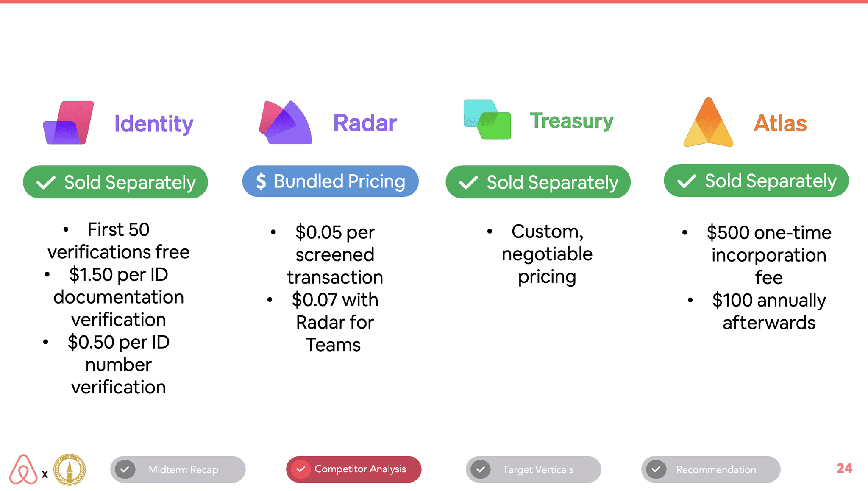Viewport: 868px width, 491px height.
Task: Click the Recommendation checkmark circle
Action: [656, 469]
